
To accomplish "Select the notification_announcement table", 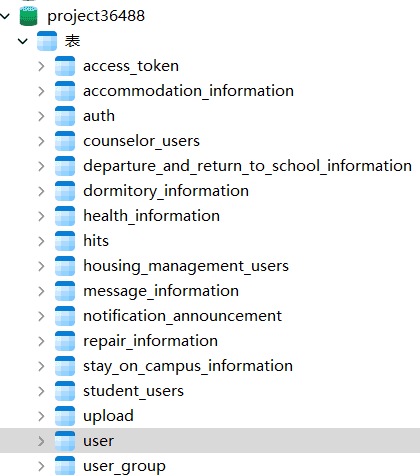I will [x=182, y=316].
